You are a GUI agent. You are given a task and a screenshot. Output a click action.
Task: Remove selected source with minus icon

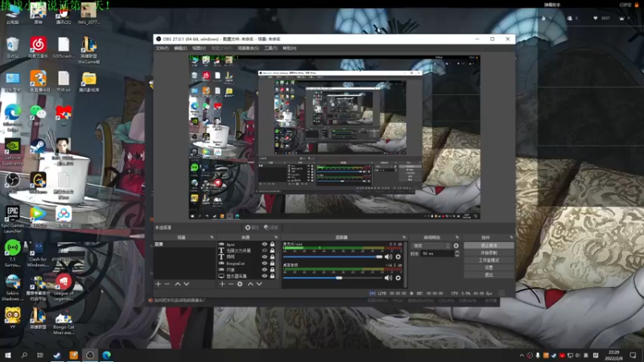(231, 284)
